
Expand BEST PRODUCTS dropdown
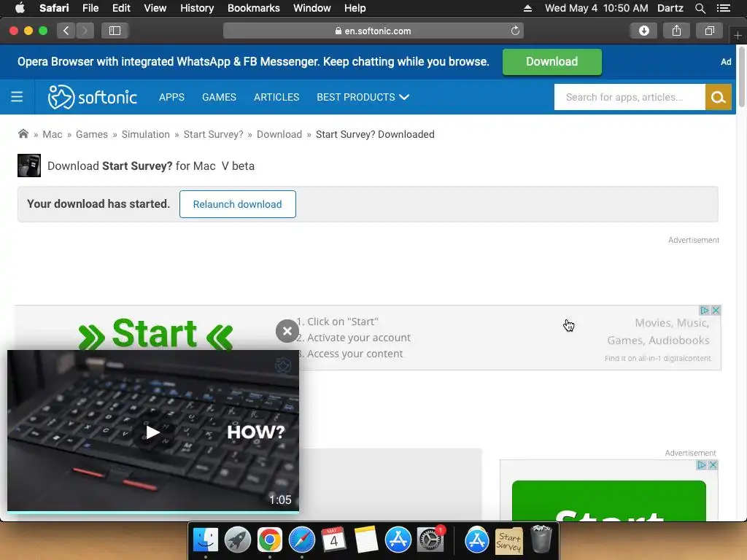[363, 97]
